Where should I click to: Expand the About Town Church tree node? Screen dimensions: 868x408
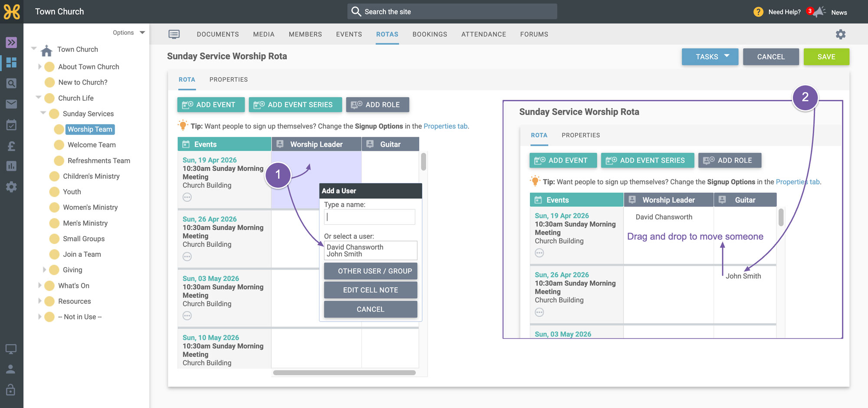point(39,66)
